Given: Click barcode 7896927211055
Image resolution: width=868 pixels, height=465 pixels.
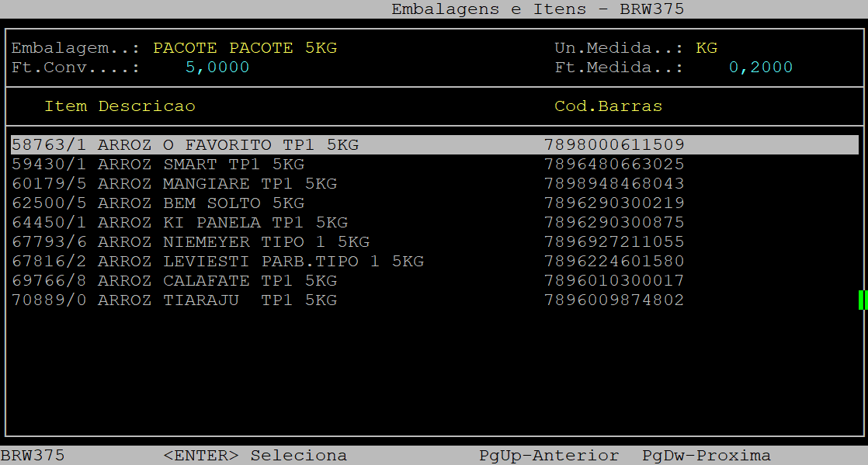Looking at the screenshot, I should [x=614, y=242].
